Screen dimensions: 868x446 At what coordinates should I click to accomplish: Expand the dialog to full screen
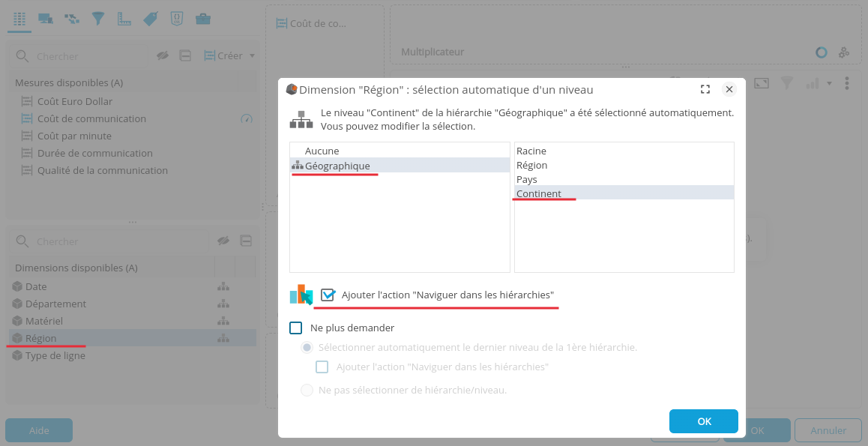705,89
